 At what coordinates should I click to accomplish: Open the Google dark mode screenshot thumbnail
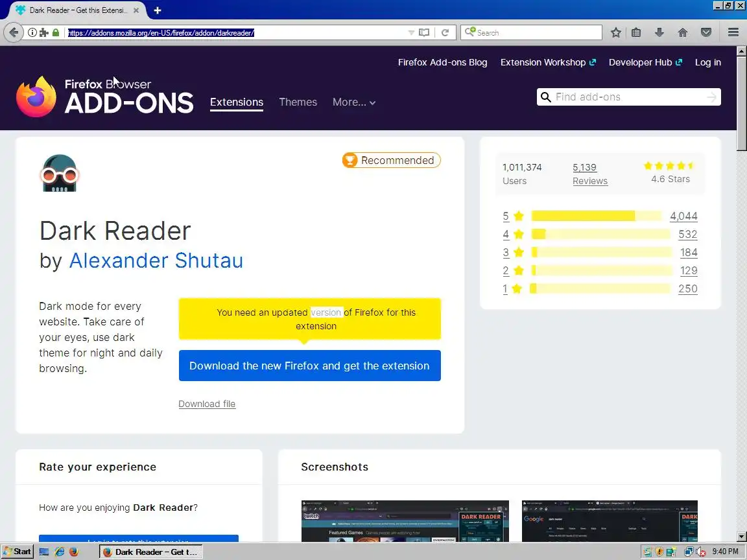pos(610,521)
